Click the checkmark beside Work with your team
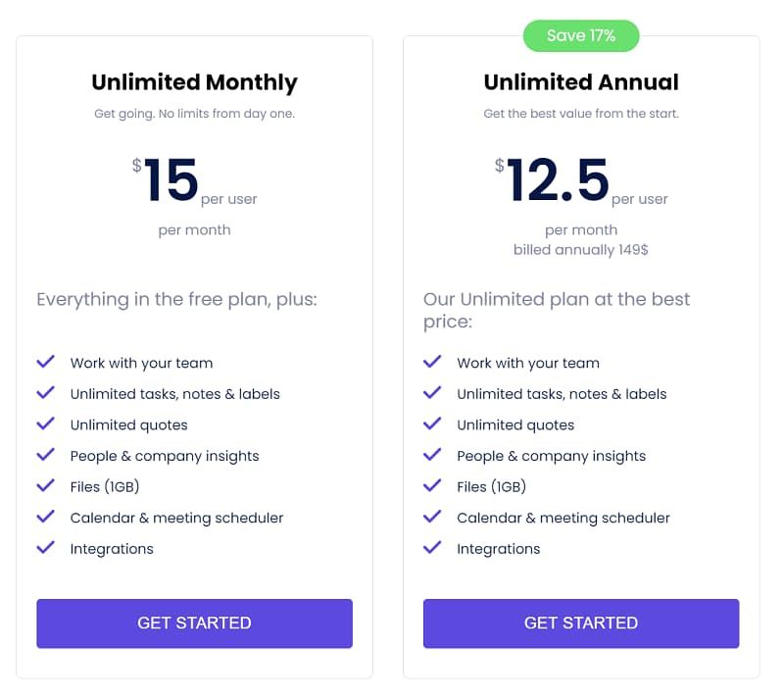 [x=45, y=362]
